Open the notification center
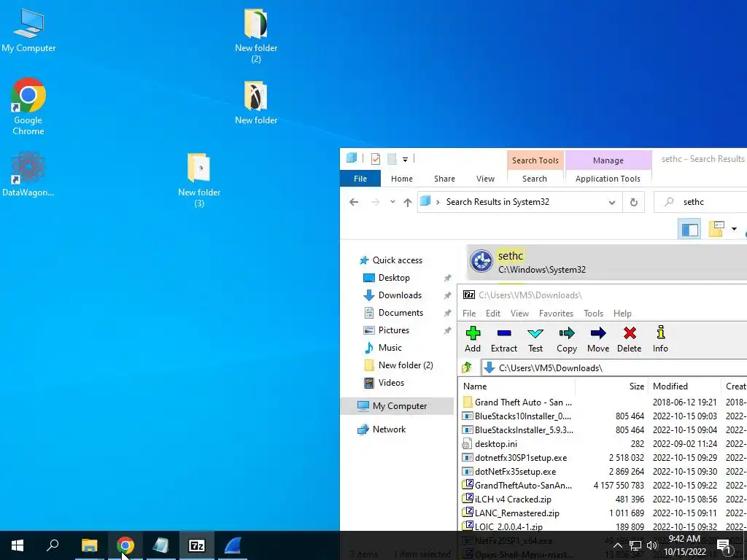This screenshot has height=560, width=747. click(724, 545)
